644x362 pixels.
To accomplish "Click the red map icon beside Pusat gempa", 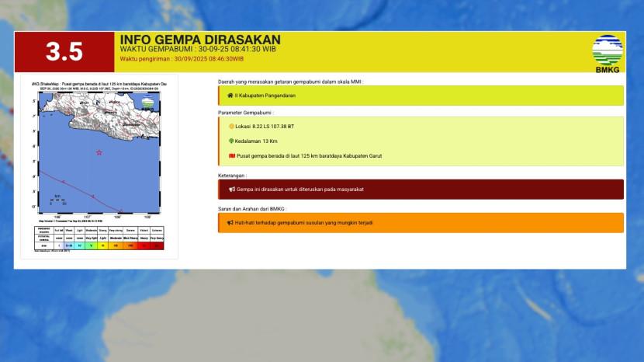I will pyautogui.click(x=230, y=155).
